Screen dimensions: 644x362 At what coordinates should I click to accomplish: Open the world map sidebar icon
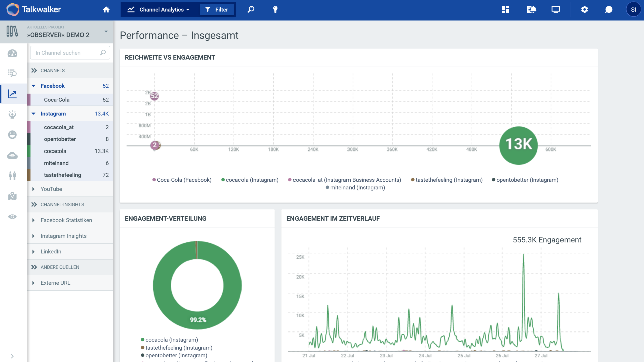12,196
